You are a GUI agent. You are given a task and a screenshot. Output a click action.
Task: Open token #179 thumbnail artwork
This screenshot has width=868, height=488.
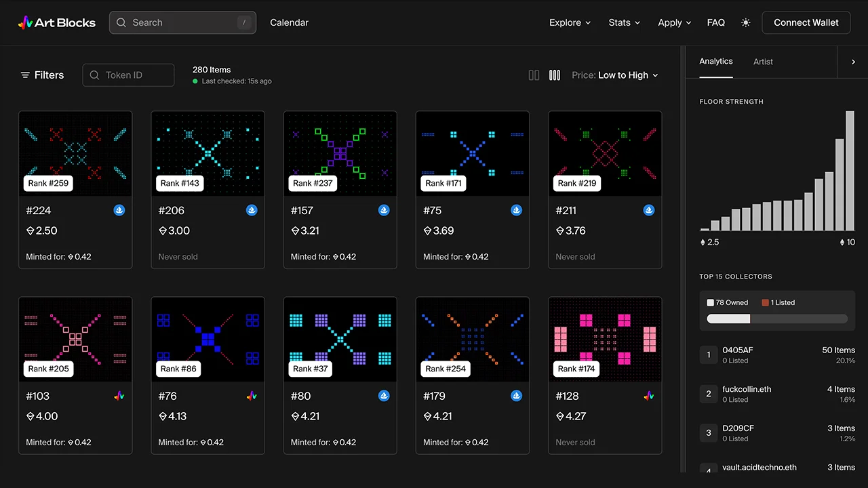(473, 339)
